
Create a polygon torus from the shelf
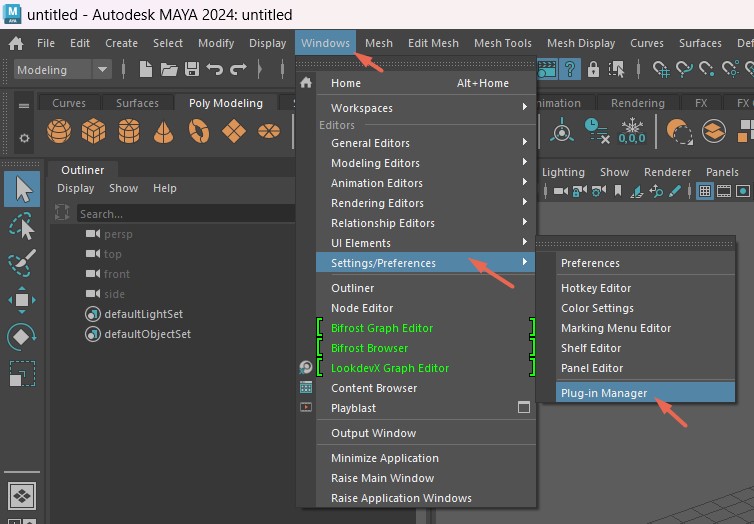point(199,131)
